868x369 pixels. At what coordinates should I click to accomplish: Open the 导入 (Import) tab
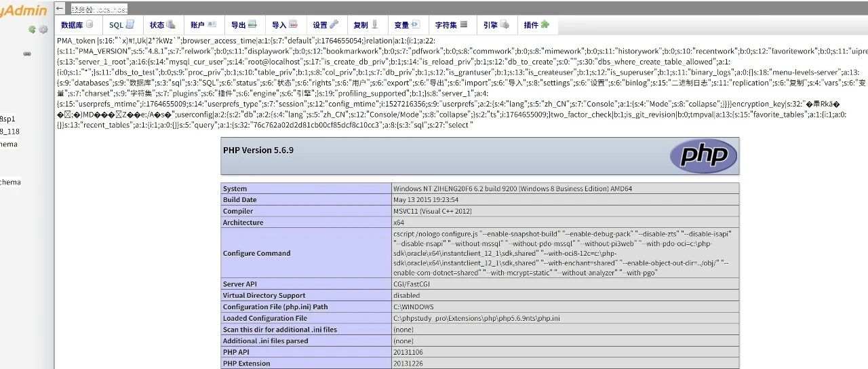point(284,25)
